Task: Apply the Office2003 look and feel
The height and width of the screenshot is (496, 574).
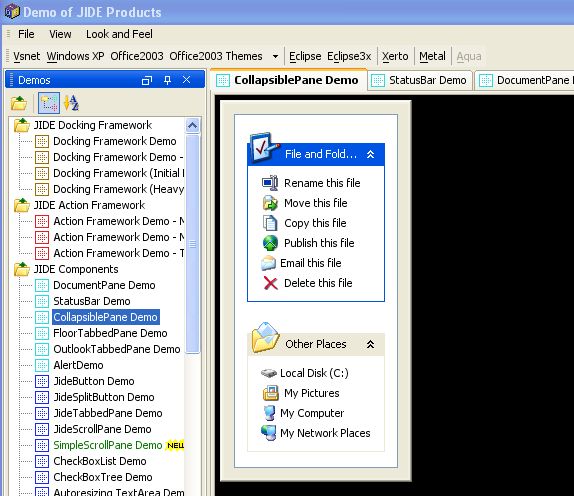Action: click(137, 56)
